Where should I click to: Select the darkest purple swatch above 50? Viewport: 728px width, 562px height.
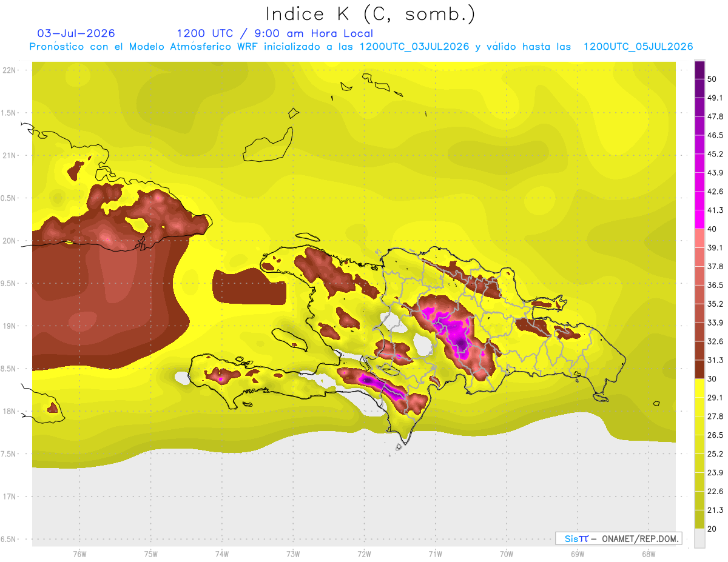tap(700, 70)
